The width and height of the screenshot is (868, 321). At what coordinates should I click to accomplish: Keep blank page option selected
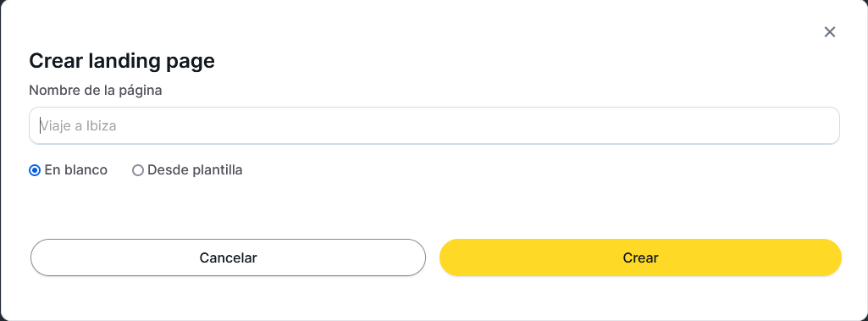click(35, 170)
